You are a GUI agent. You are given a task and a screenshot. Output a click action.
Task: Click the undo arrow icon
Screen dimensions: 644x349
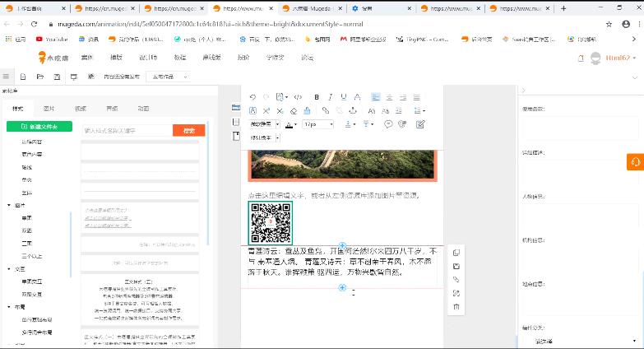pyautogui.click(x=253, y=97)
